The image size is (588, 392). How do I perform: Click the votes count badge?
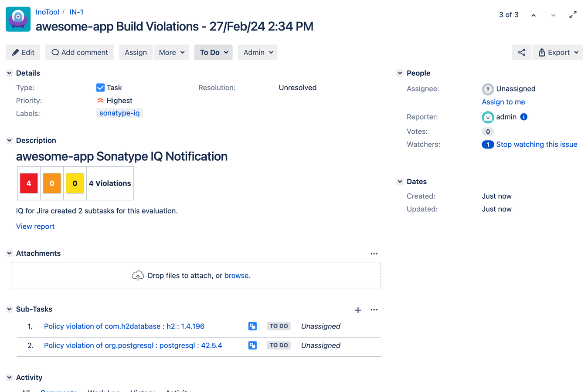(488, 132)
